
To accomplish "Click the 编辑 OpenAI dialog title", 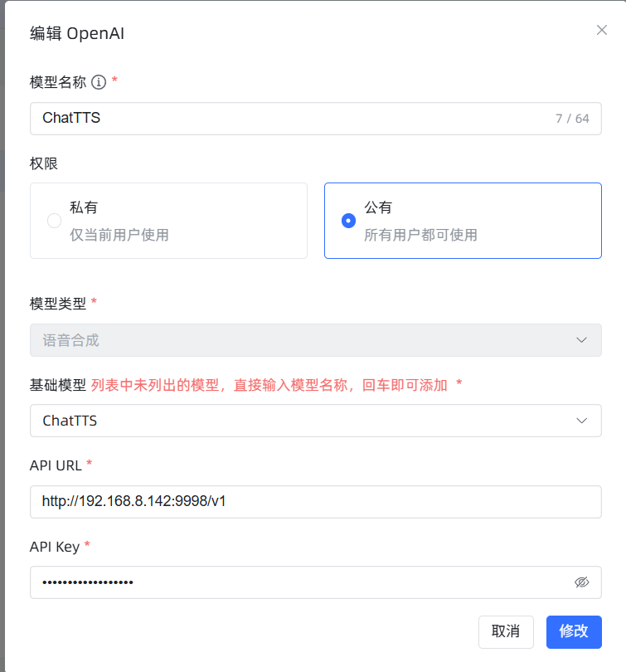I will pos(77,33).
